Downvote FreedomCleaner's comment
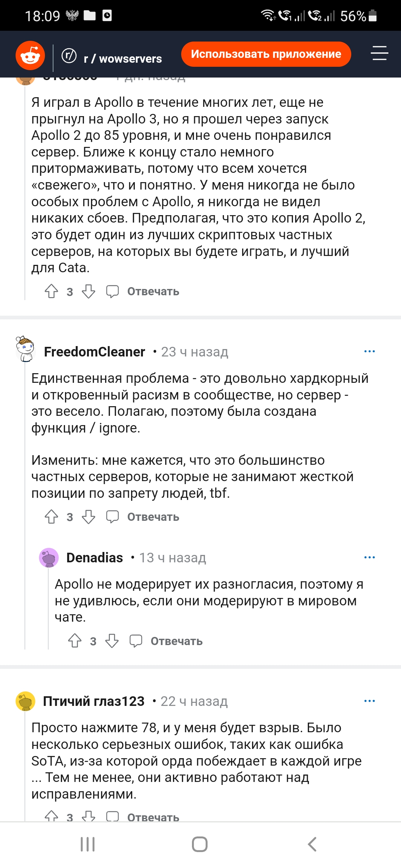Image resolution: width=401 pixels, height=868 pixels. [88, 517]
